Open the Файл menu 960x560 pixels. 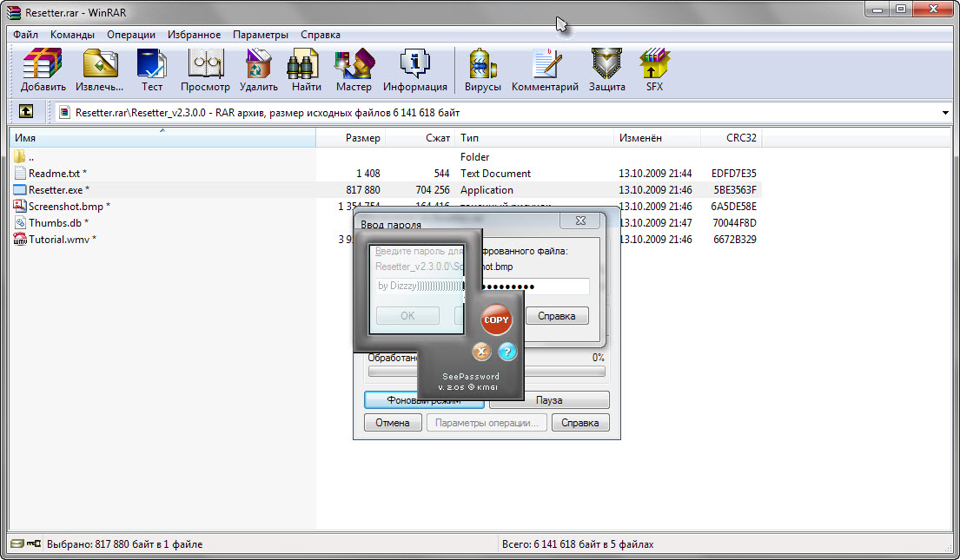[26, 35]
